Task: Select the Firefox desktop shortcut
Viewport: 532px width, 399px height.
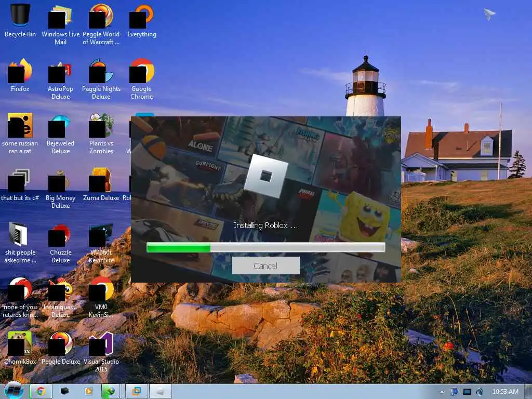Action: pyautogui.click(x=20, y=75)
